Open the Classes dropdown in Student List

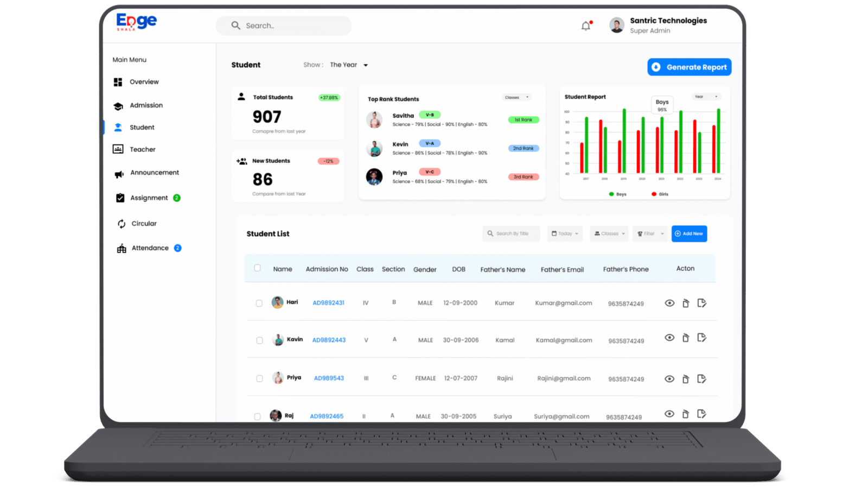coord(609,234)
